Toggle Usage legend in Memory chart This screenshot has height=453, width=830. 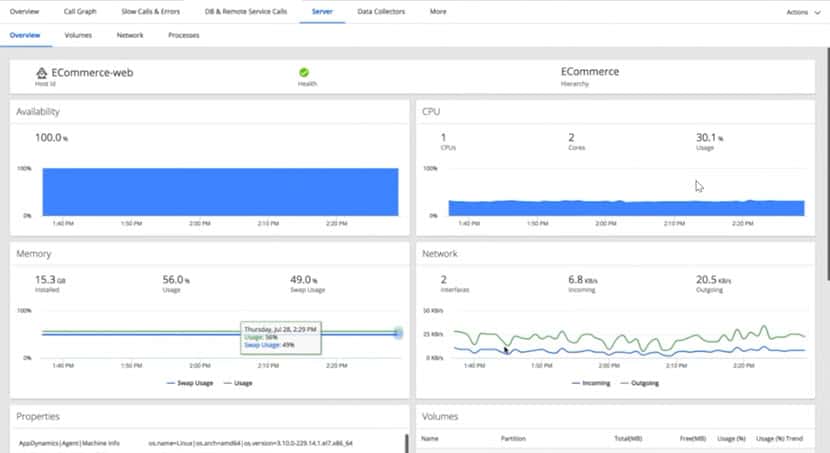(238, 383)
